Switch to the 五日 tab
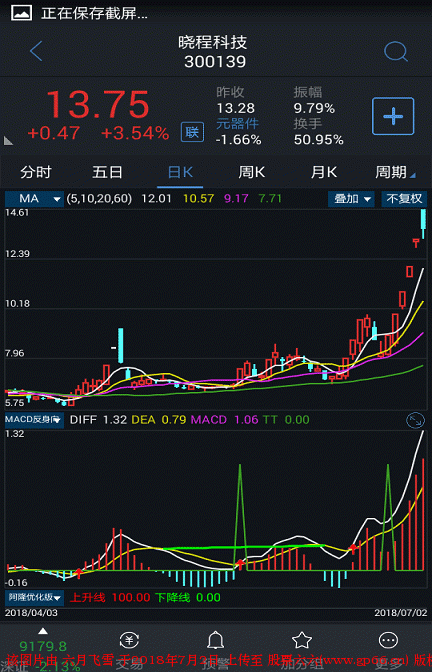Screen dimensions: 432x672 pos(107,172)
